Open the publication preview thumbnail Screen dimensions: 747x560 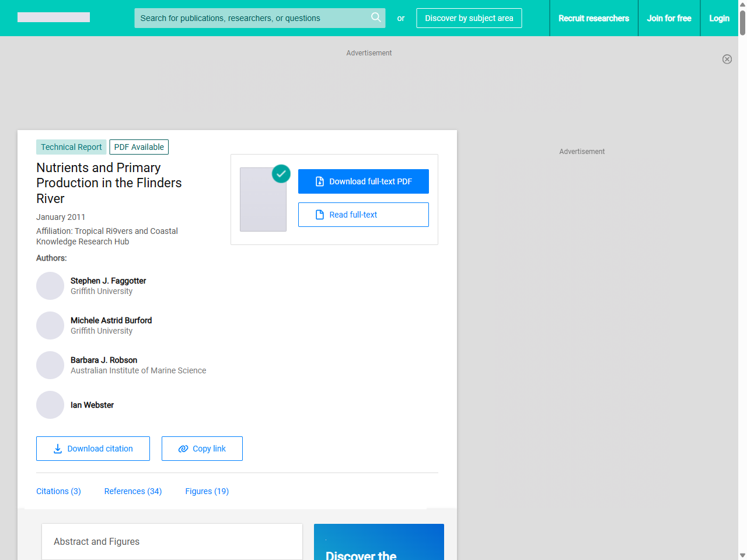[263, 199]
